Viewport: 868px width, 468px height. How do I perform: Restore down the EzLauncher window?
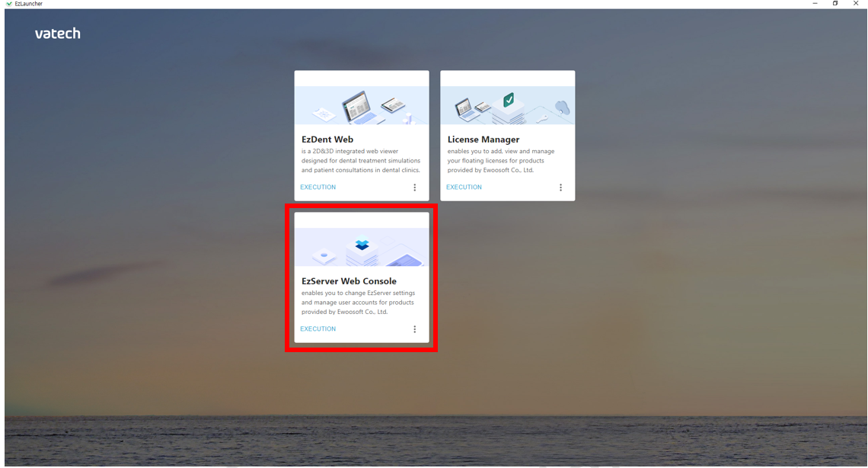(835, 3)
